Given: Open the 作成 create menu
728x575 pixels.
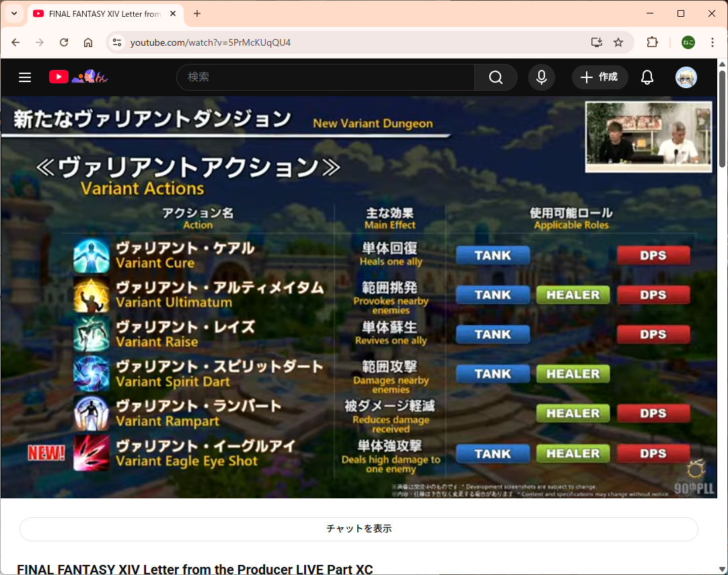Looking at the screenshot, I should [x=599, y=77].
